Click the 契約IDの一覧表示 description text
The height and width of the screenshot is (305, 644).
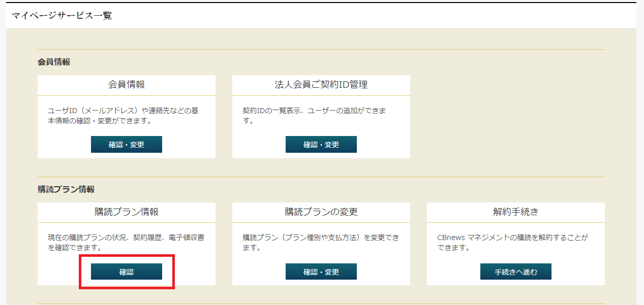pos(318,116)
